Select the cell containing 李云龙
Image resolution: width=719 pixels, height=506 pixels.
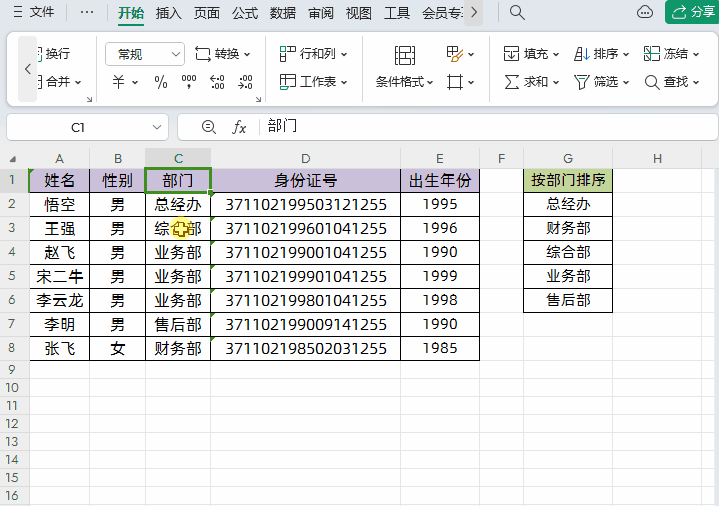point(60,300)
